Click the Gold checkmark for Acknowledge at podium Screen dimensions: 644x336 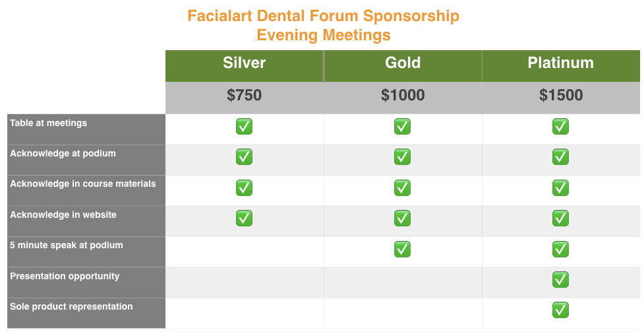pyautogui.click(x=402, y=157)
